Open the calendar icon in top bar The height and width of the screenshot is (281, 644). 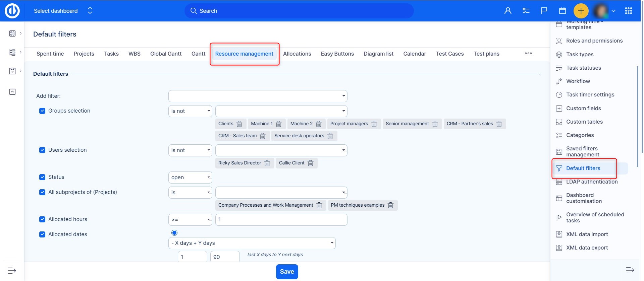pos(562,11)
